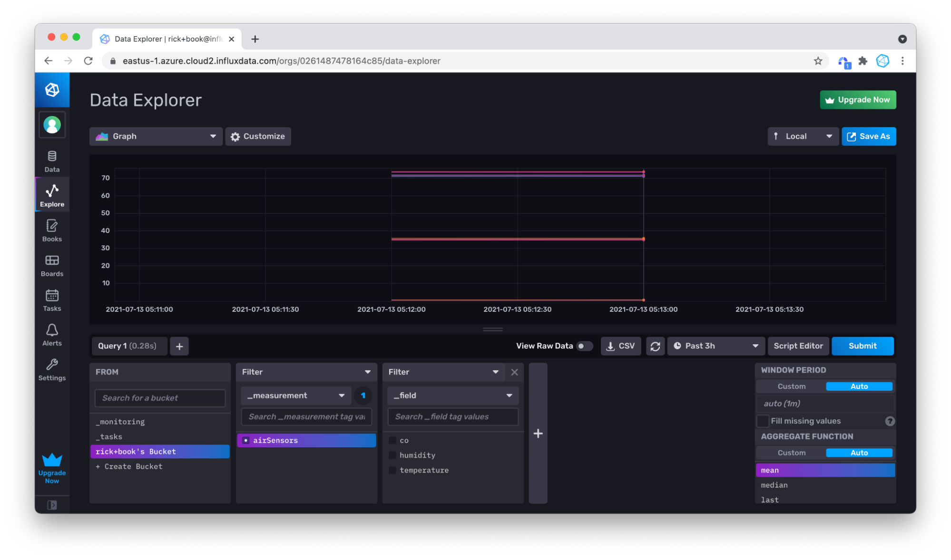Choose the last aggregate function

(825, 500)
